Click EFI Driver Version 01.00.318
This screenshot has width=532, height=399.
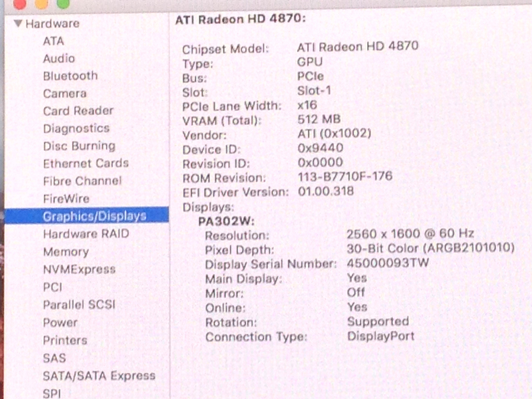coord(326,191)
